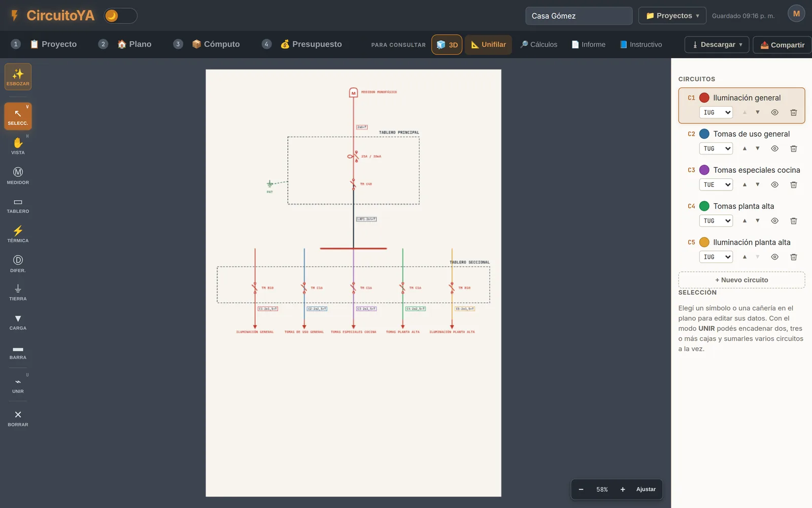Toggle visibility of C5 Iluminación planta alta
The width and height of the screenshot is (812, 508).
point(774,257)
